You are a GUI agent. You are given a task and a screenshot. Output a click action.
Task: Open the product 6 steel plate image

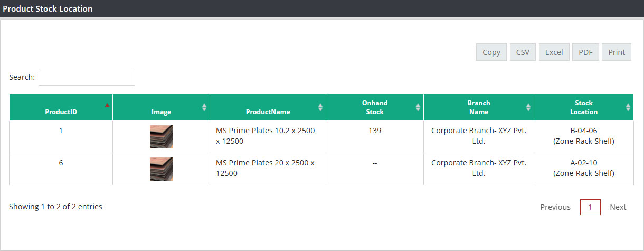tap(162, 169)
